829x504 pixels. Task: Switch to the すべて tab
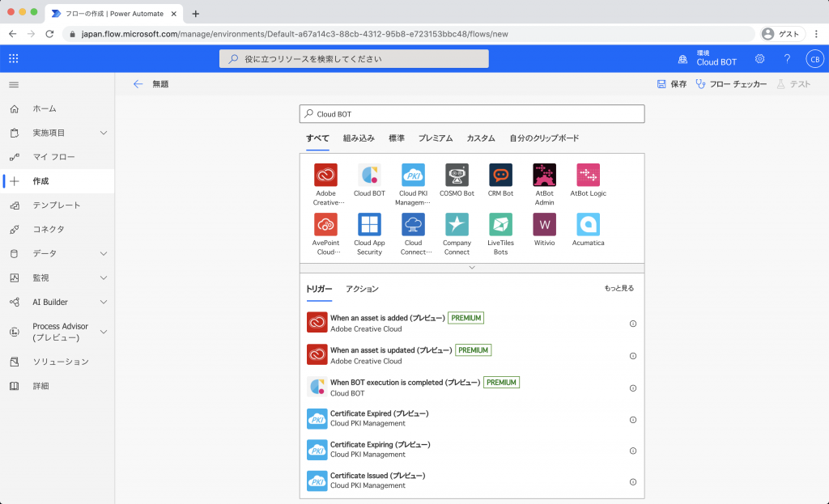pyautogui.click(x=317, y=138)
